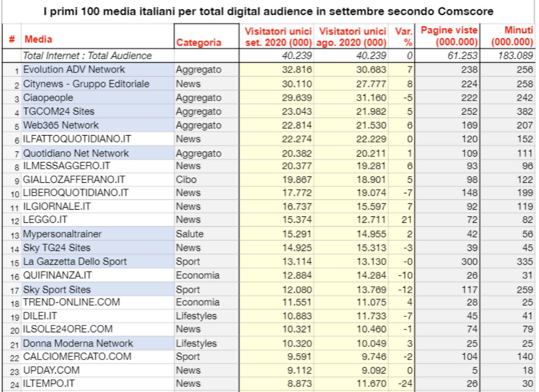Select the 382 minutes value for TGCOM24
The height and width of the screenshot is (392, 539).
(x=526, y=112)
